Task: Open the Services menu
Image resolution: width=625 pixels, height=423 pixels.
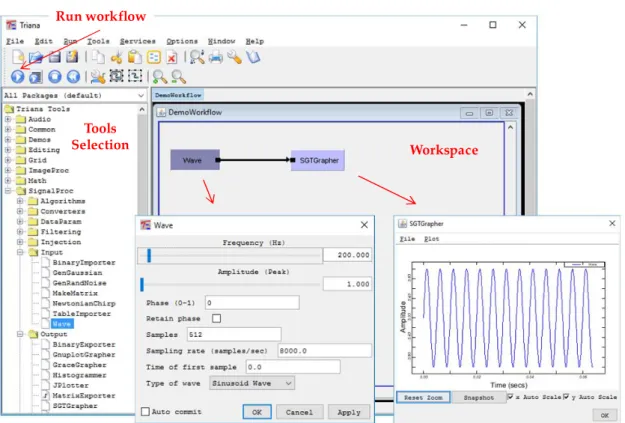Action: (138, 41)
